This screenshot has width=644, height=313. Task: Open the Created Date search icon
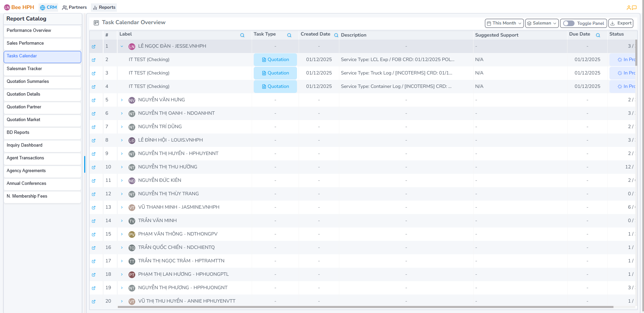click(336, 34)
